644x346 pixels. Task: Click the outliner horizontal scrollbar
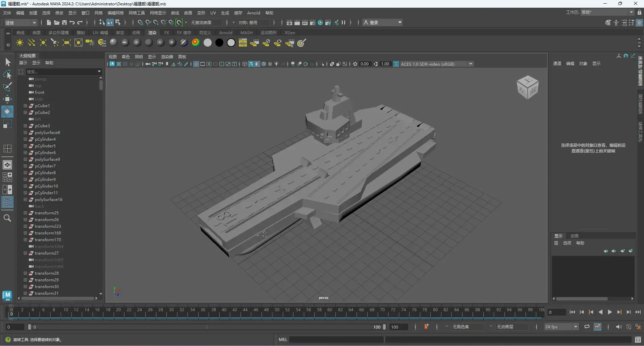click(x=57, y=298)
